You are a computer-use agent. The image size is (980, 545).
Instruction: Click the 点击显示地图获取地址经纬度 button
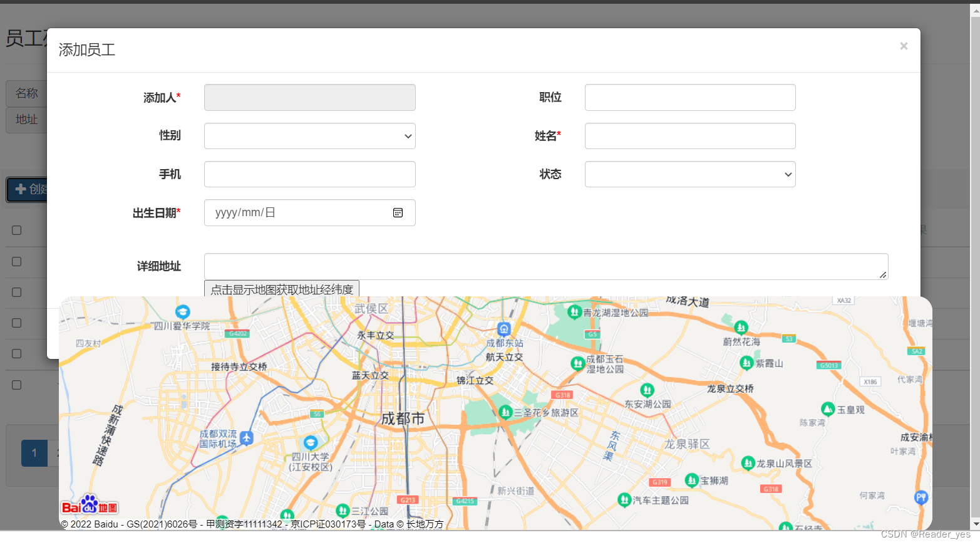(x=282, y=289)
